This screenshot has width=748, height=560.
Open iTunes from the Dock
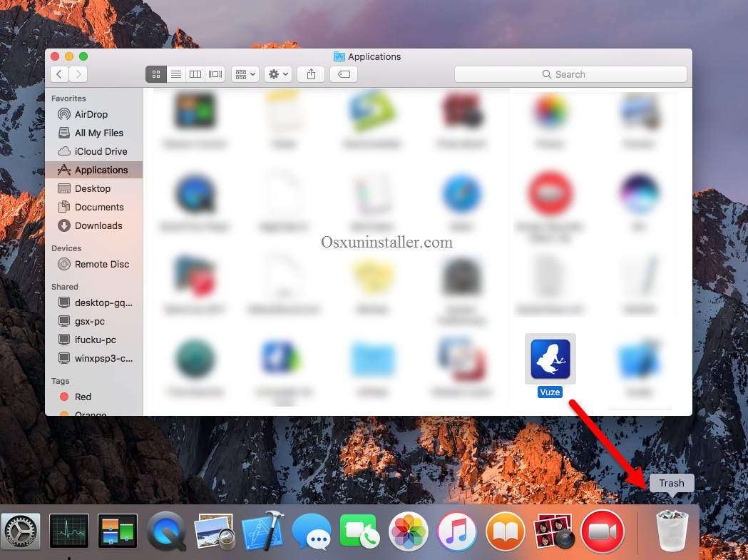click(457, 531)
